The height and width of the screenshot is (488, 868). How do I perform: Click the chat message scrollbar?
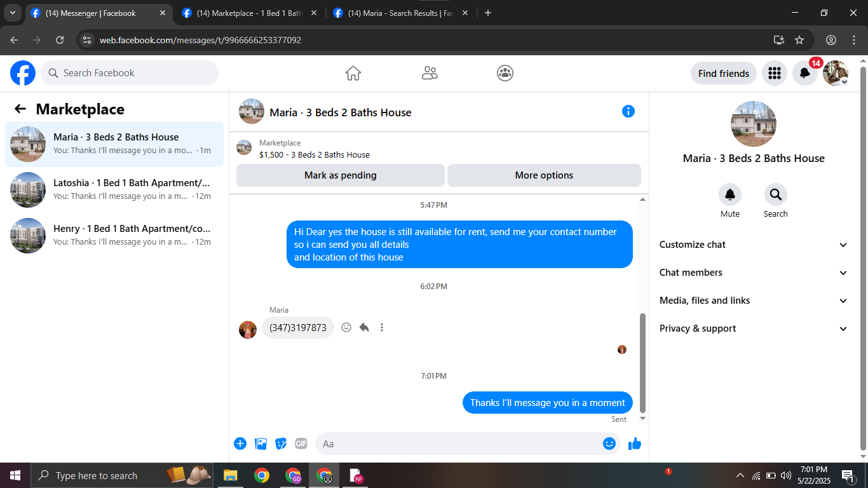[x=642, y=363]
